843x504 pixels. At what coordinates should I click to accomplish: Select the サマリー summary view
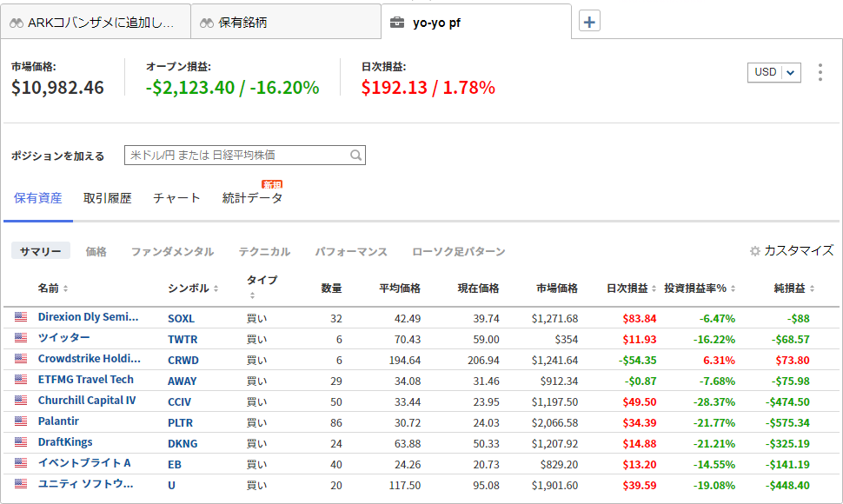[x=41, y=251]
